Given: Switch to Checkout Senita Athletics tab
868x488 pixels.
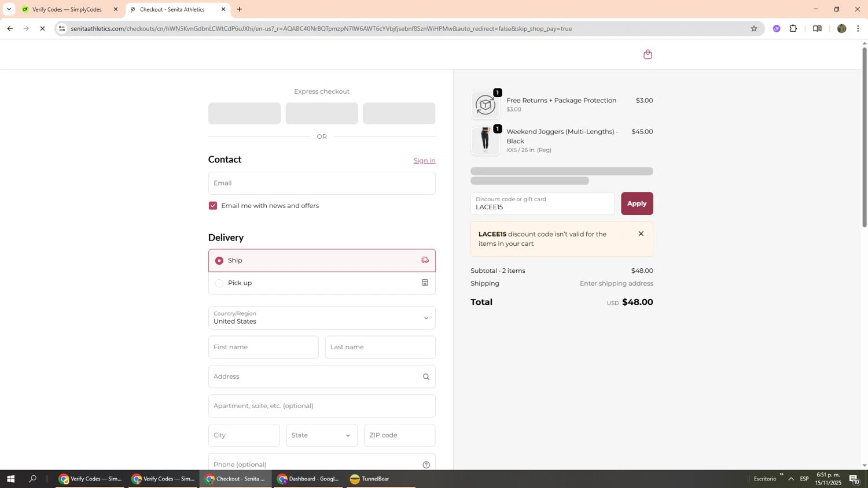Looking at the screenshot, I should click(x=174, y=9).
